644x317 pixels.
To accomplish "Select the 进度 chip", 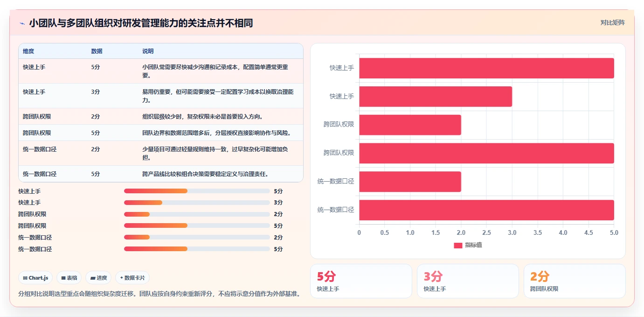I will tap(98, 278).
